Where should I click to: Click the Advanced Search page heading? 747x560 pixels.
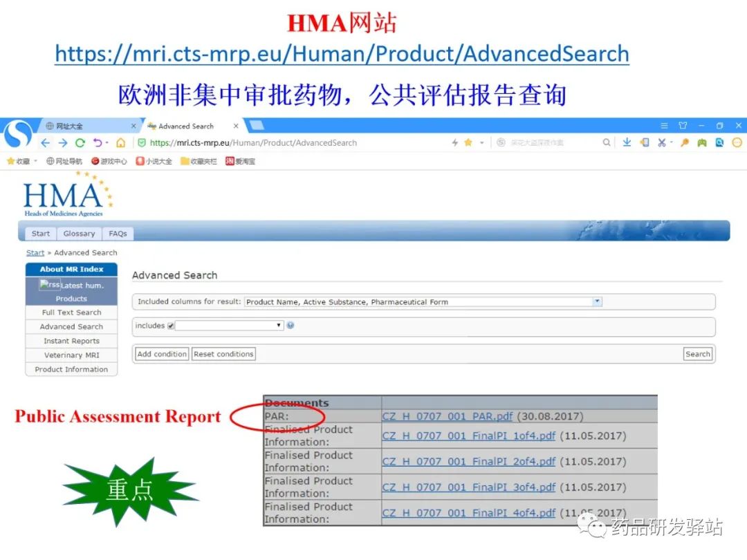[x=175, y=275]
